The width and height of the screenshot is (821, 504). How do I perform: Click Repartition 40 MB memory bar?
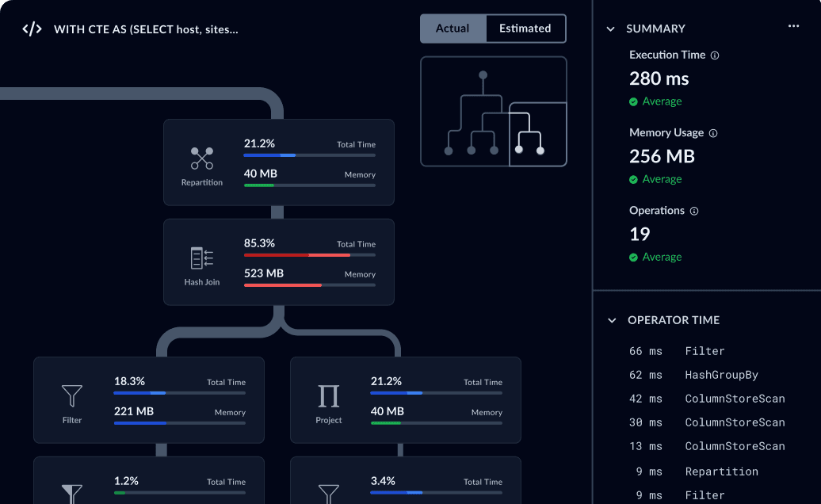click(309, 185)
